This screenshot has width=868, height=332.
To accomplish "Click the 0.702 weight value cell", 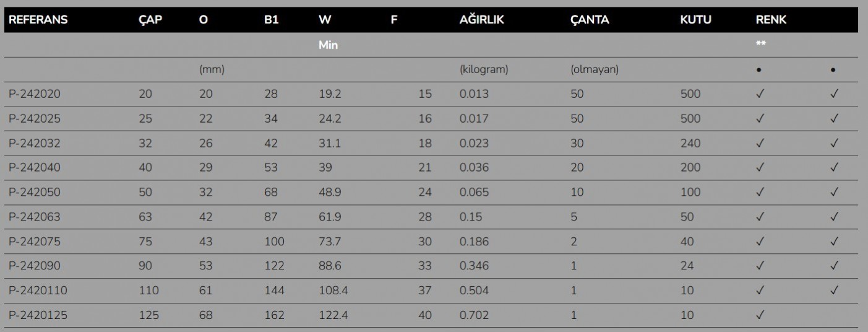I will coord(473,315).
